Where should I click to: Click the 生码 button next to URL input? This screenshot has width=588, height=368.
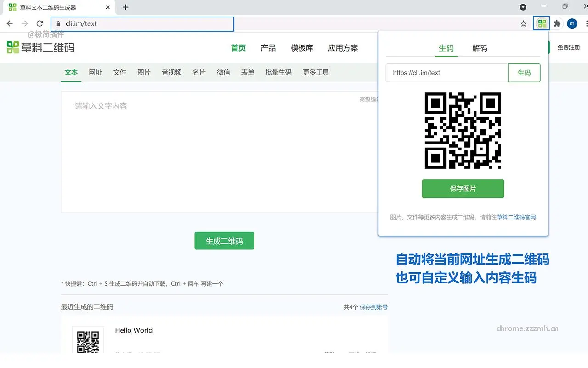(x=524, y=73)
